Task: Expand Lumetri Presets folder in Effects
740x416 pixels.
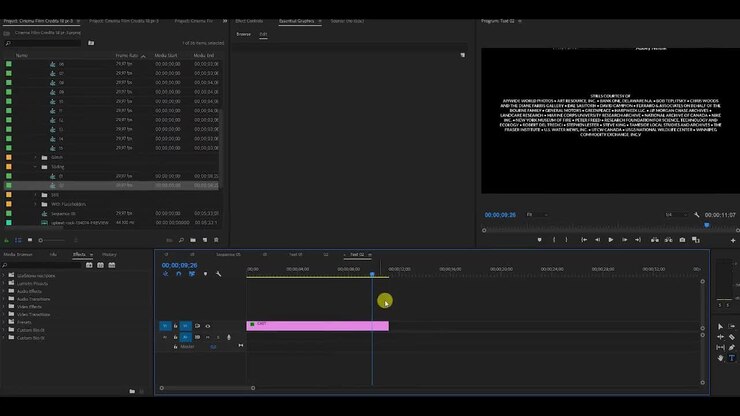Action: 4,283
